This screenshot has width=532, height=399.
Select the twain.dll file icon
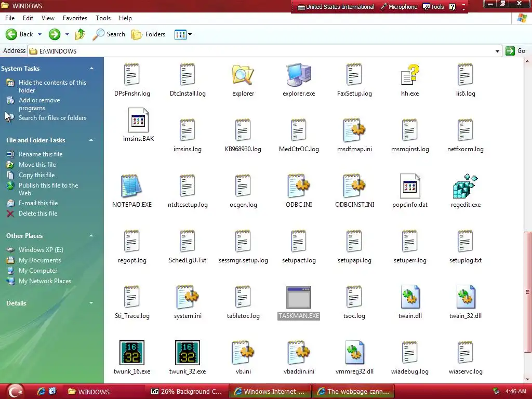pos(410,297)
